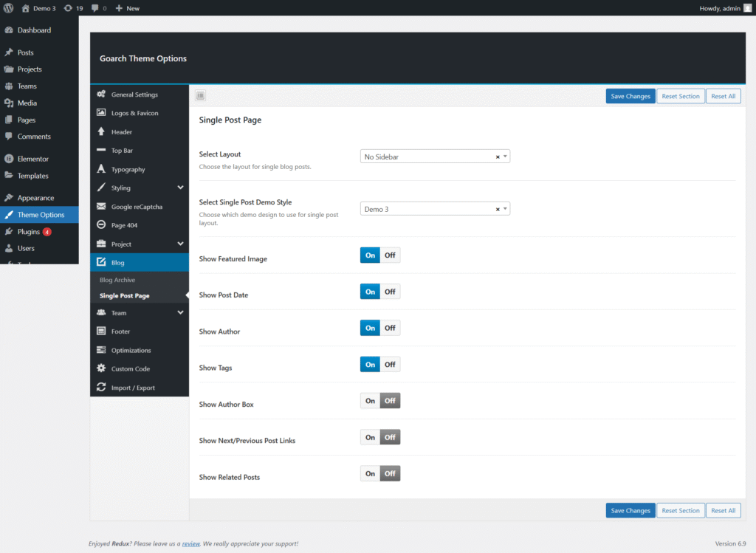
Task: Click the Howdy, admin account text
Action: click(x=719, y=8)
